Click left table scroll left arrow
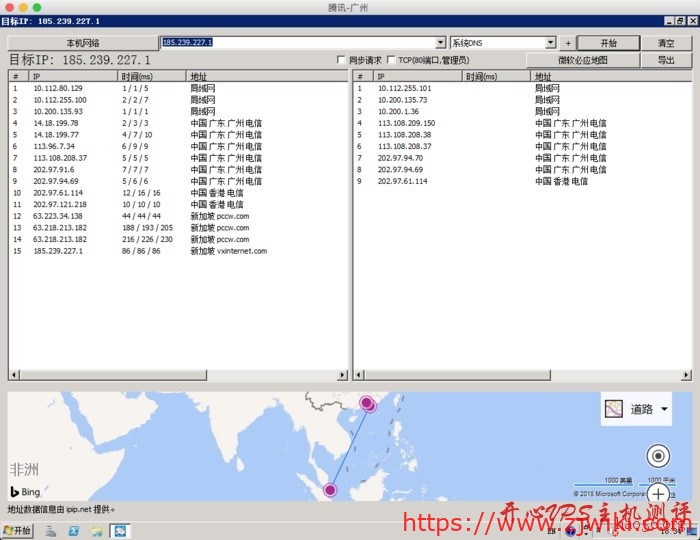 (14, 375)
